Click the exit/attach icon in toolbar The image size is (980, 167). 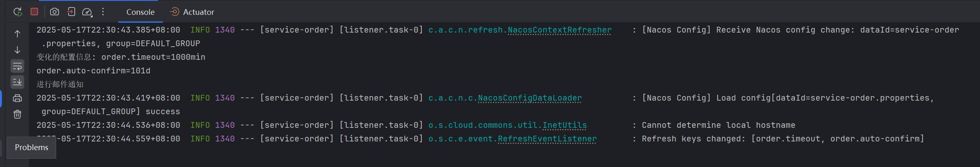(x=71, y=12)
